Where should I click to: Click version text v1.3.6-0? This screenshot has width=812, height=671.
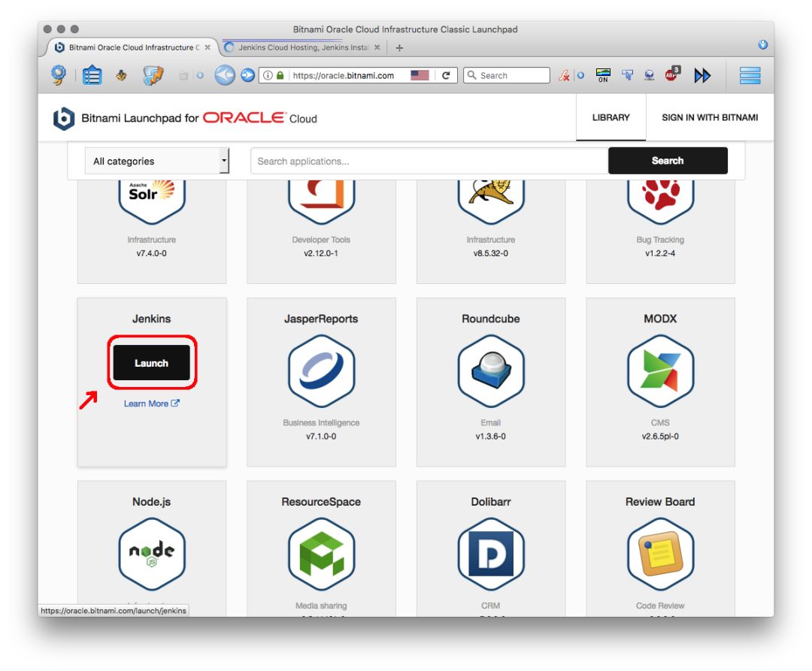coord(491,437)
